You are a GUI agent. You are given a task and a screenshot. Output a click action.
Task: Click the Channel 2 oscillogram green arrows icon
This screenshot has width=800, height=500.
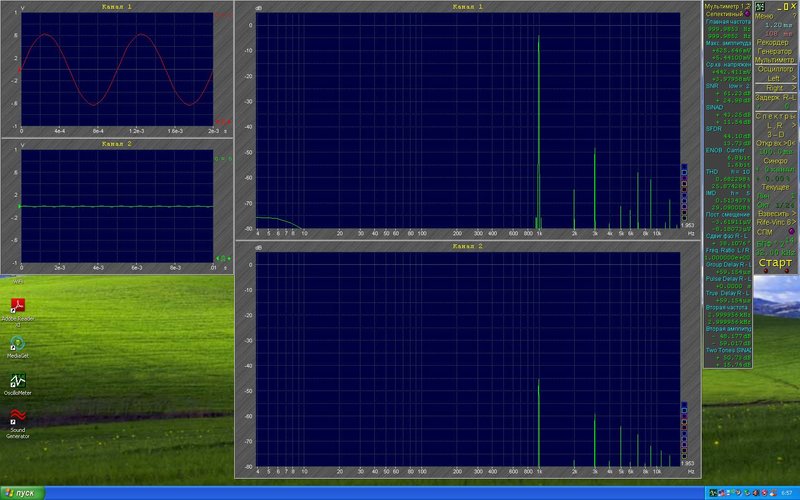coord(223,259)
